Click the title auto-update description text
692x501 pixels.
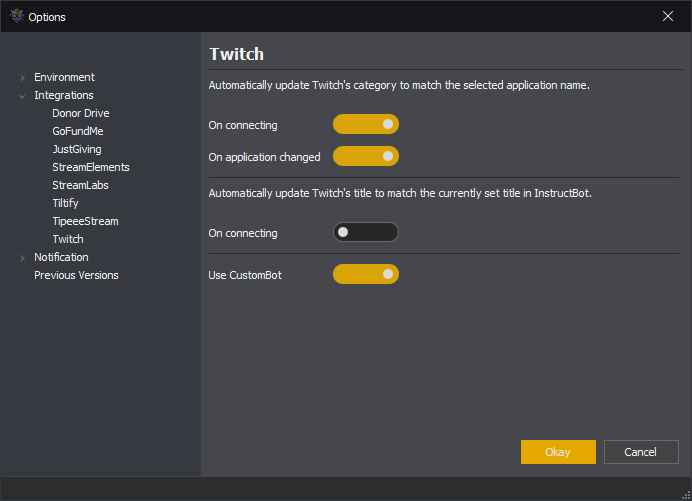point(400,193)
